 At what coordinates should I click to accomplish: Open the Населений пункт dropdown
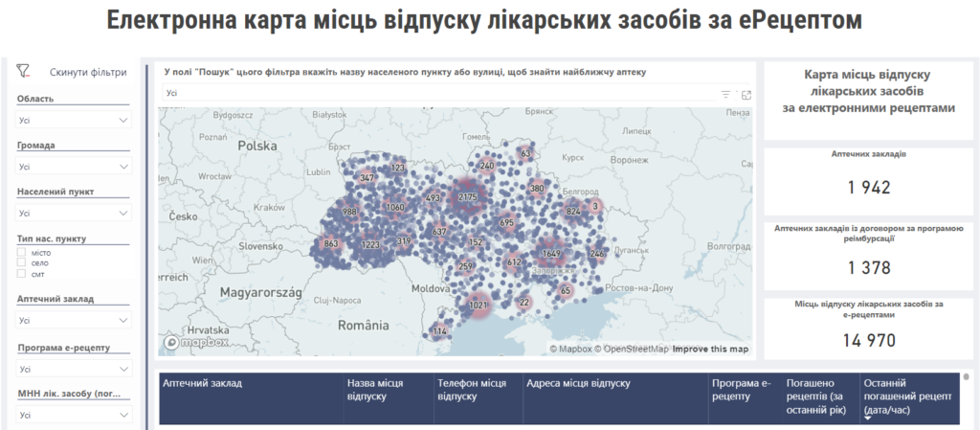[x=74, y=214]
